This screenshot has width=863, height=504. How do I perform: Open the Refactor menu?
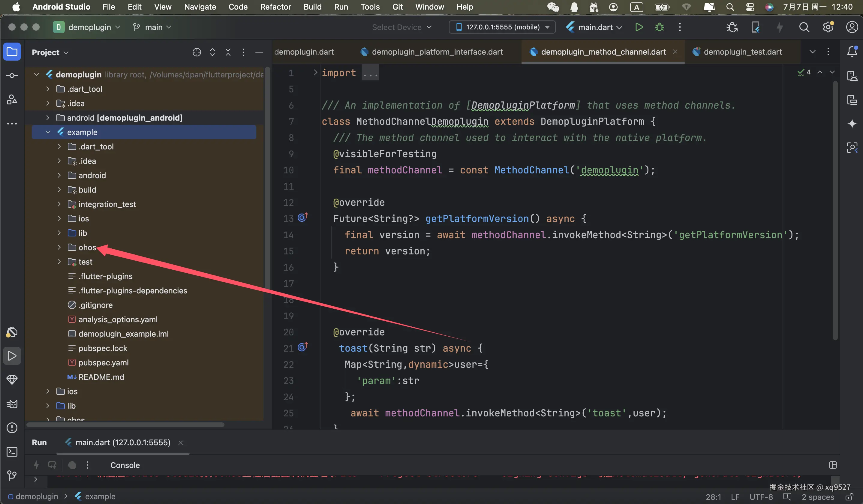[x=275, y=7]
